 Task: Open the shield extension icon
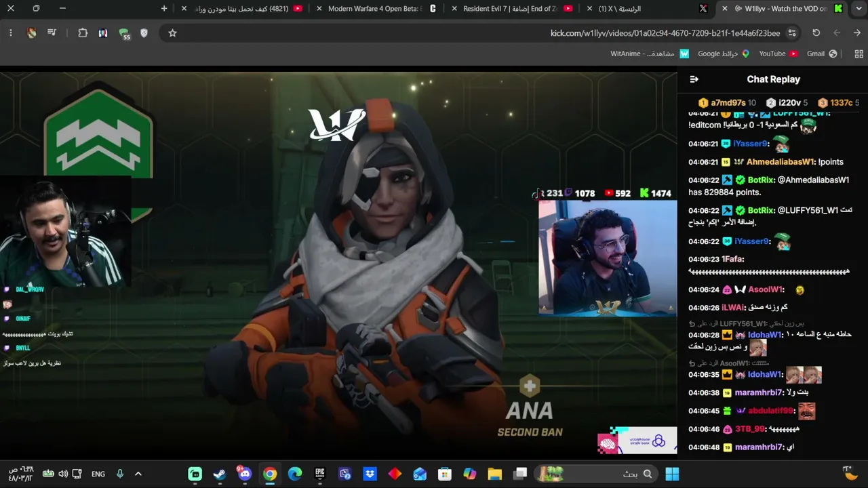click(144, 33)
